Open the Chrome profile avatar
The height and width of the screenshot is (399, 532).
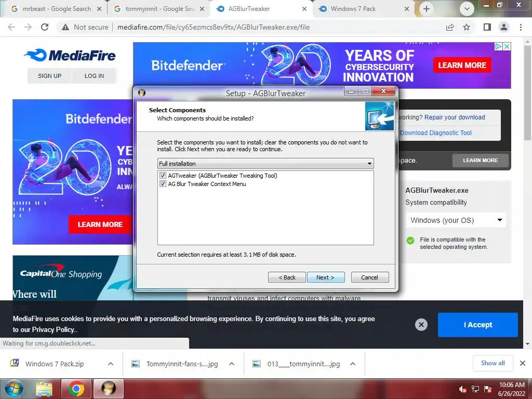pos(504,27)
